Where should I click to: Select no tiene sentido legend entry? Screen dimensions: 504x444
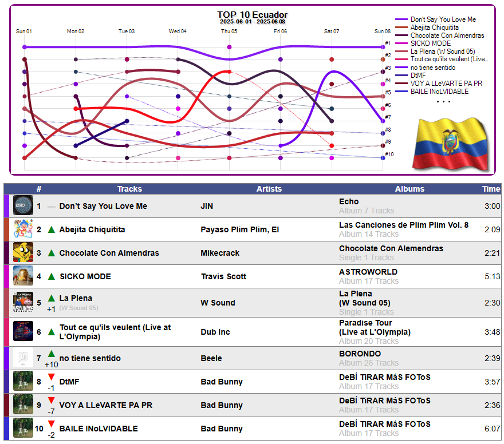[426, 68]
